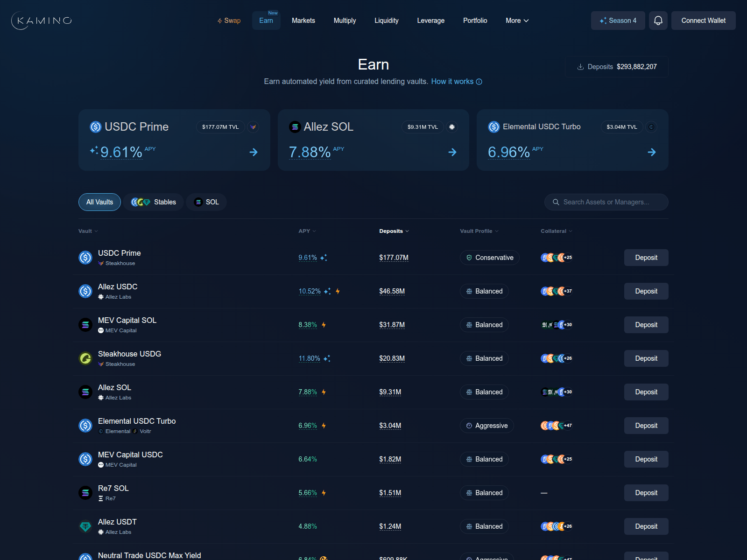Screen dimensions: 747x560
Task: Open the Markets tab
Action: [303, 21]
